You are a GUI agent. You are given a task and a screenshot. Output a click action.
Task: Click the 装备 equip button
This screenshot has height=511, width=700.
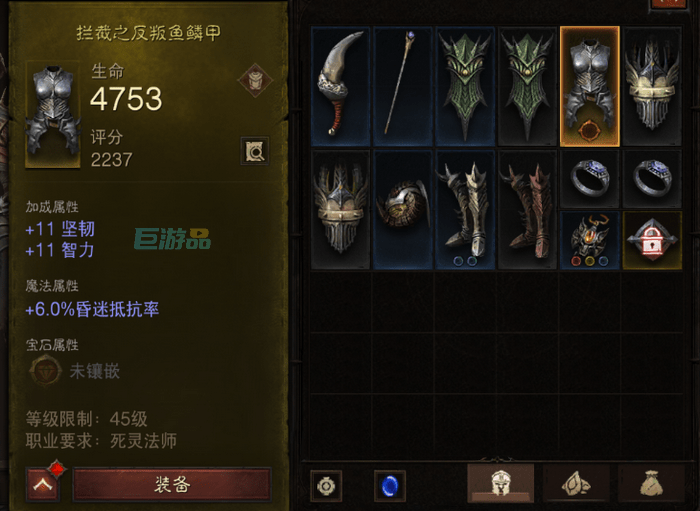coord(172,484)
